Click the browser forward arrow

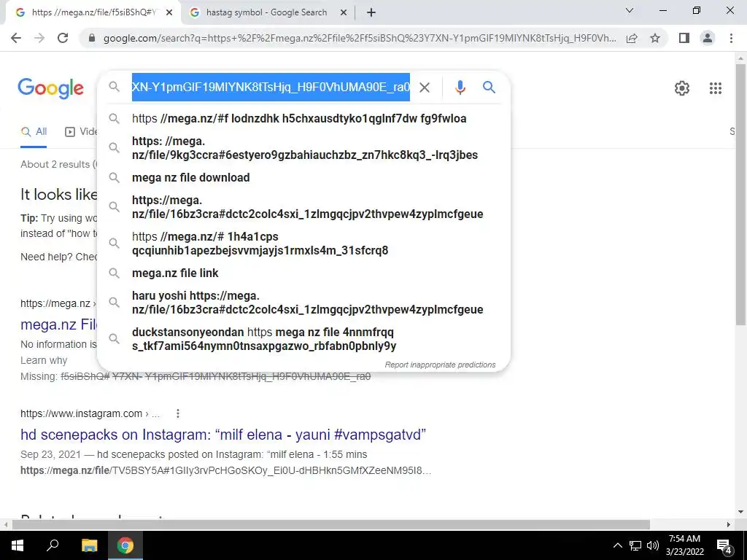pos(39,38)
